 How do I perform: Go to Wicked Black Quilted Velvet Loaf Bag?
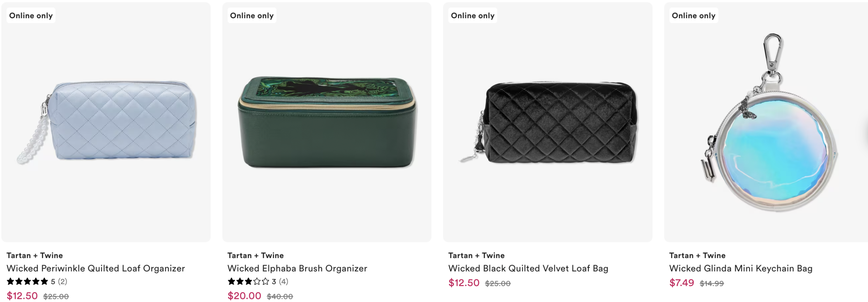click(x=528, y=268)
